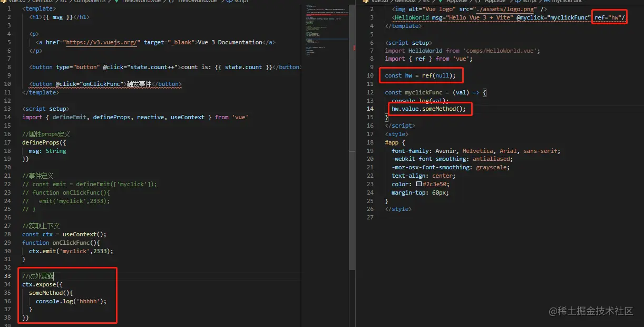Click the '#app {' selector line
The height and width of the screenshot is (327, 644).
point(395,142)
